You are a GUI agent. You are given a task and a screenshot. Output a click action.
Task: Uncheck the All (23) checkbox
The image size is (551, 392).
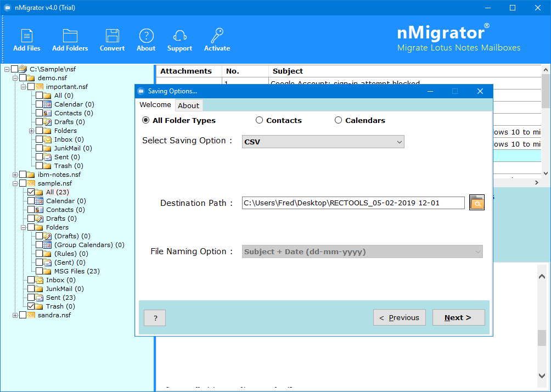31,192
